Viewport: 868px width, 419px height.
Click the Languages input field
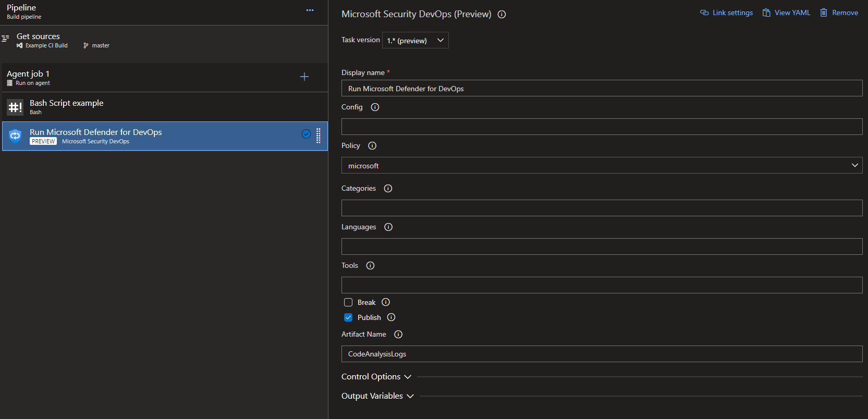[x=602, y=247]
